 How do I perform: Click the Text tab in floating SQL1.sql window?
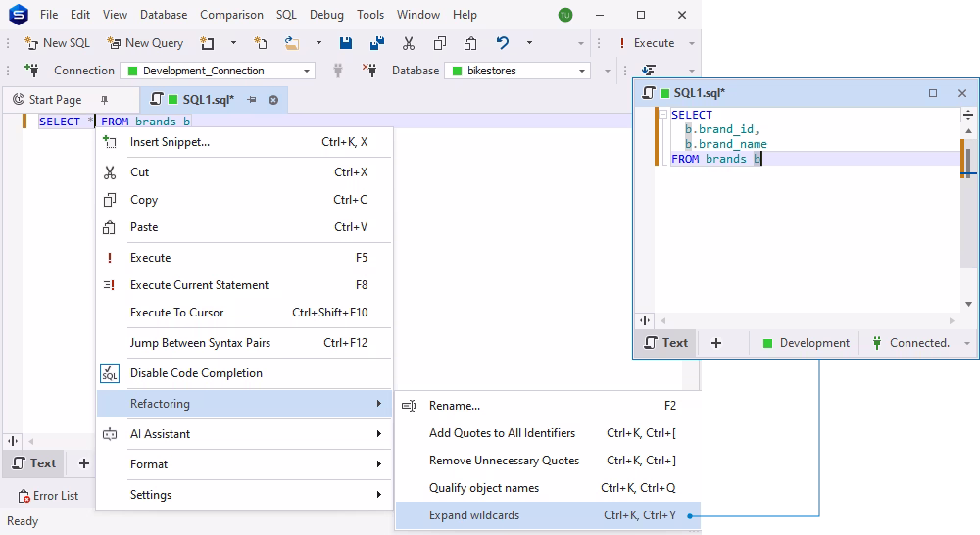click(666, 343)
